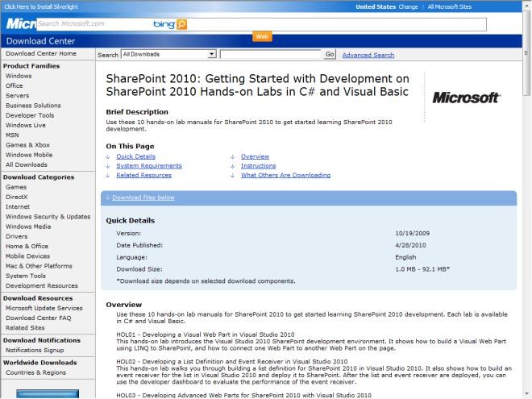532x399 pixels.
Task: Open Office product family
Action: tap(15, 85)
